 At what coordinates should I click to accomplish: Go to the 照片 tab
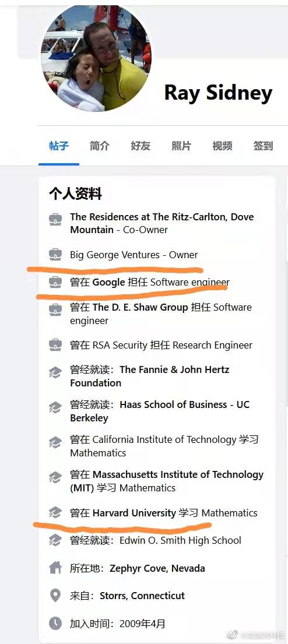[181, 146]
